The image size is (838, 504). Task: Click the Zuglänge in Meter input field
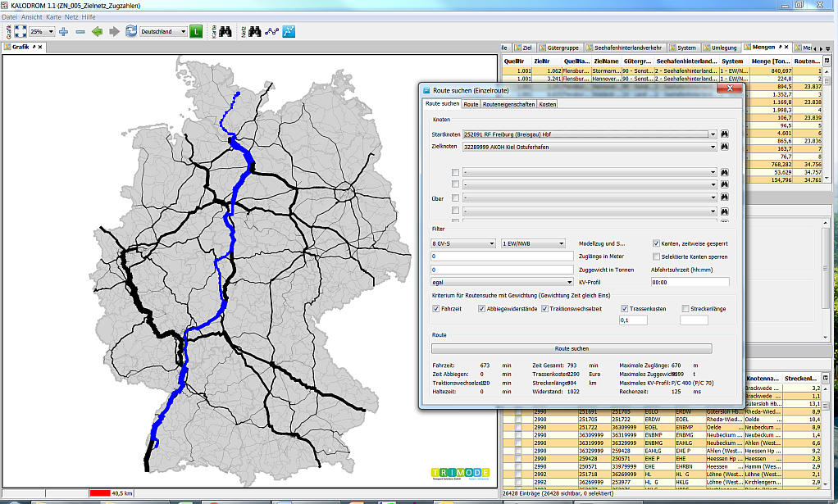pos(502,257)
